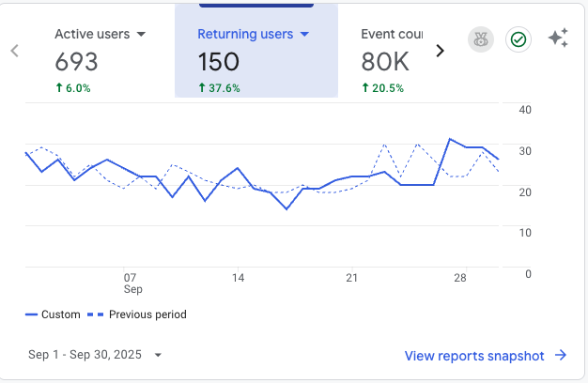Viewport: 588px width, 383px height.
Task: Click the left chevron to scroll metrics back
Action: tap(15, 51)
